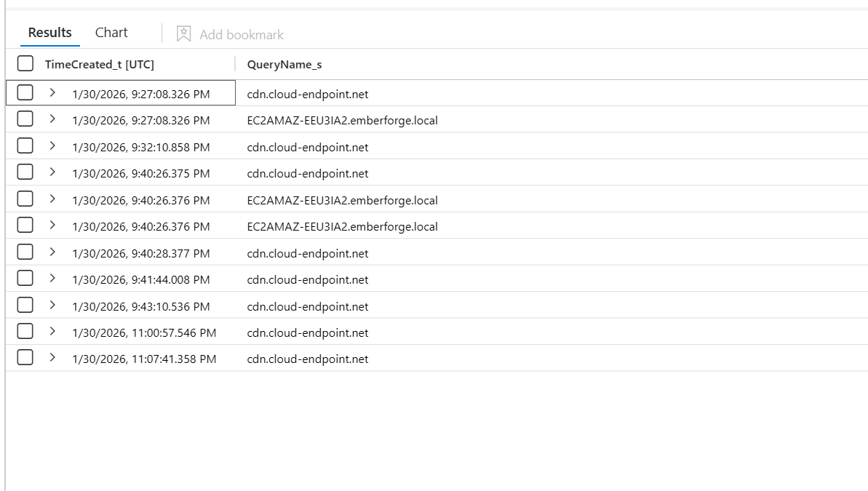Expand the 9:40:26.375 PM row details
868x491 pixels.
pyautogui.click(x=52, y=172)
